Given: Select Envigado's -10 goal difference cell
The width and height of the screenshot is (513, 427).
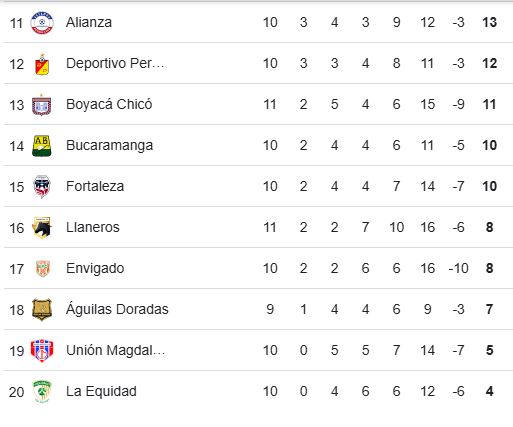Looking at the screenshot, I should coord(459,268).
